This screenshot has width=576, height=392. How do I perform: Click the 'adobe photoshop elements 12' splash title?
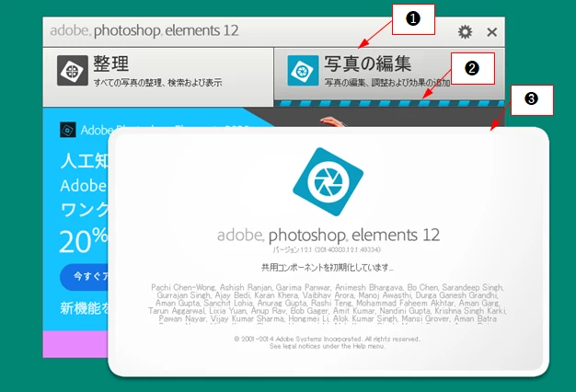[x=328, y=236]
